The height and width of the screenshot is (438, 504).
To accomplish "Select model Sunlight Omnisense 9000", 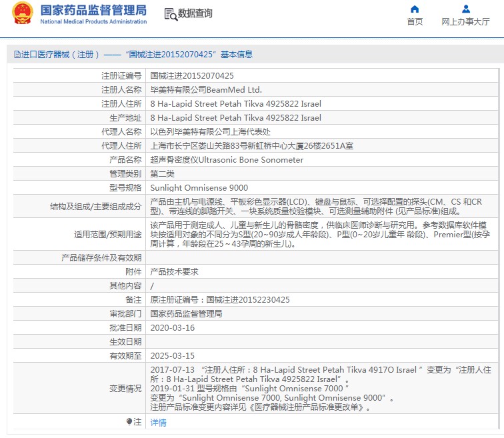I will point(199,188).
